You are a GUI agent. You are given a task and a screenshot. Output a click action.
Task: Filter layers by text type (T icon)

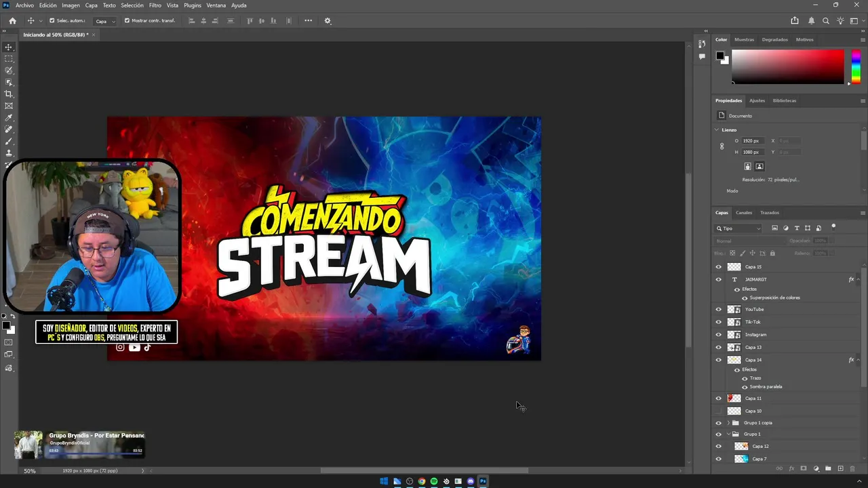pyautogui.click(x=797, y=228)
